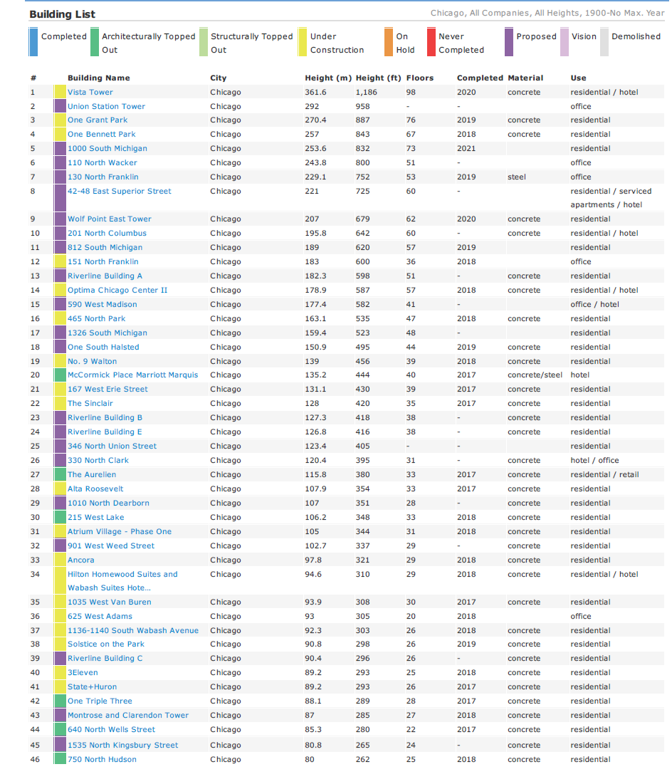Open 750 North Hudson link
Image resolution: width=672 pixels, height=784 pixels.
coord(102,760)
